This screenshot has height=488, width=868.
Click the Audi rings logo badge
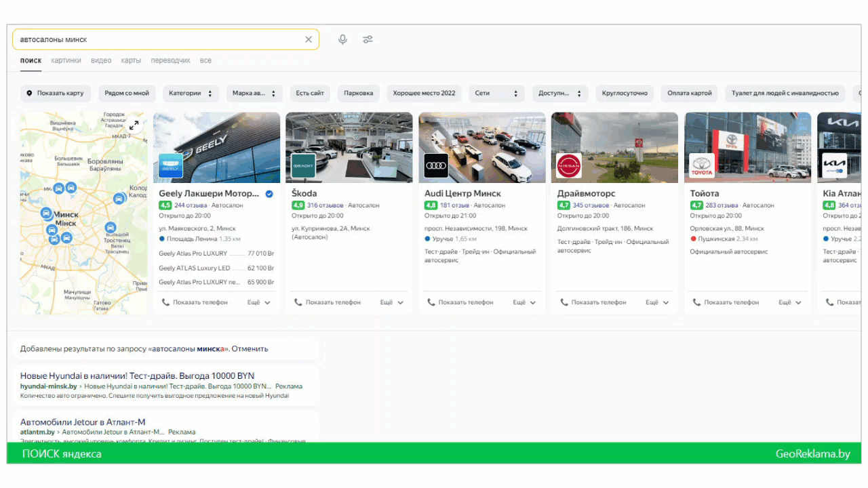[x=437, y=166]
